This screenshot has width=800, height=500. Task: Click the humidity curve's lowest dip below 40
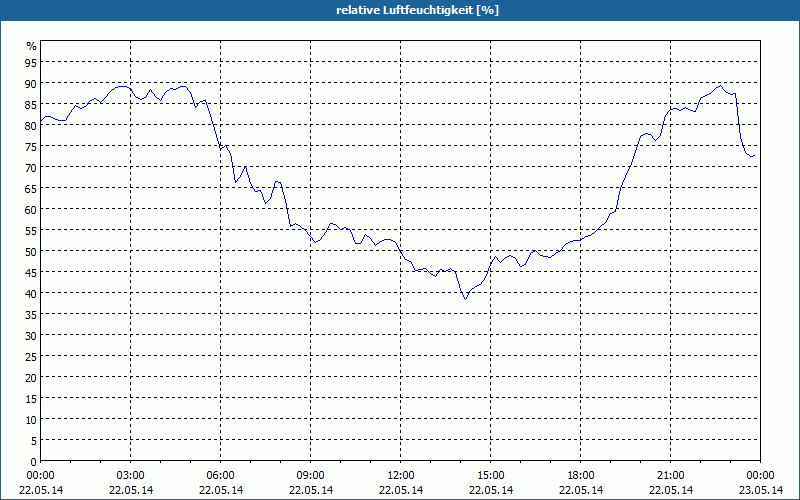tap(465, 298)
